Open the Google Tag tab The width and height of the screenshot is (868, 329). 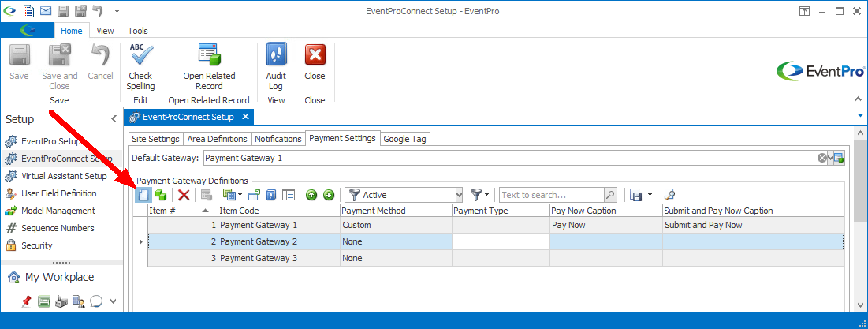404,139
